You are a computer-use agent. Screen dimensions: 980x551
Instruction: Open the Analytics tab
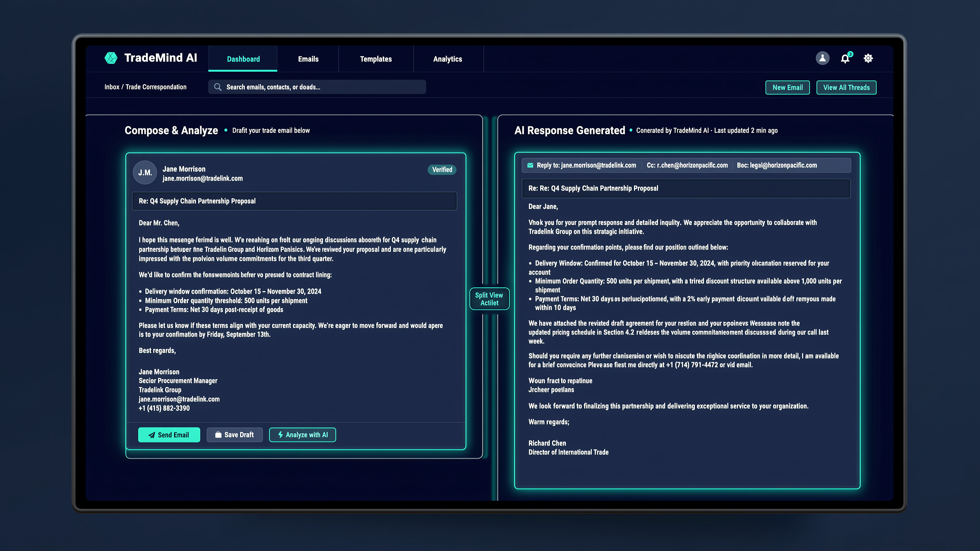tap(448, 59)
